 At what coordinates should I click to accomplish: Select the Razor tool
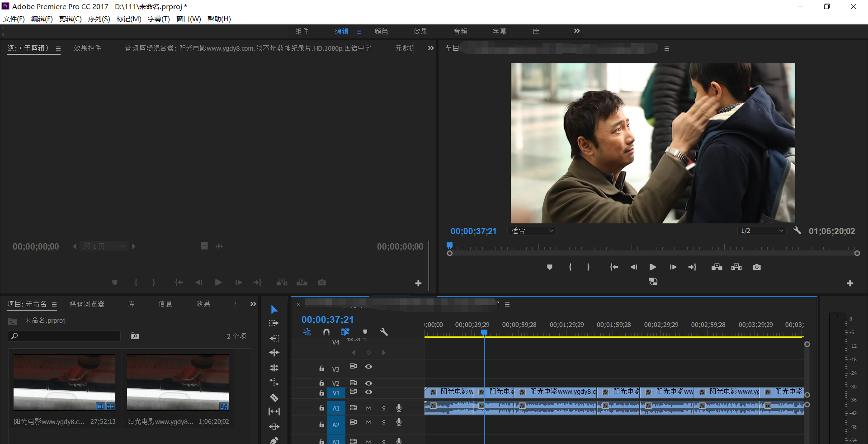click(x=274, y=398)
